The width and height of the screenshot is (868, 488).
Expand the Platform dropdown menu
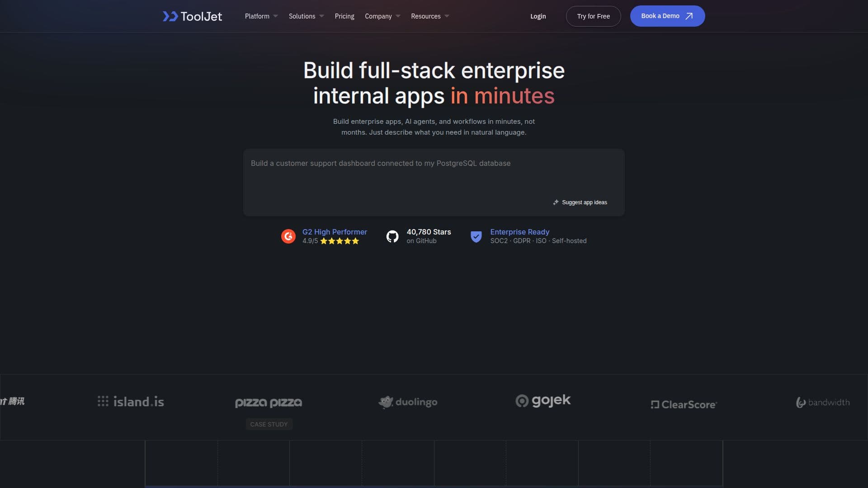261,16
